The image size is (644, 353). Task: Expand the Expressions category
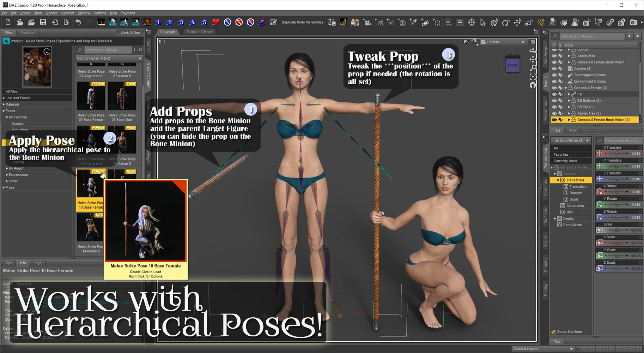[7, 175]
